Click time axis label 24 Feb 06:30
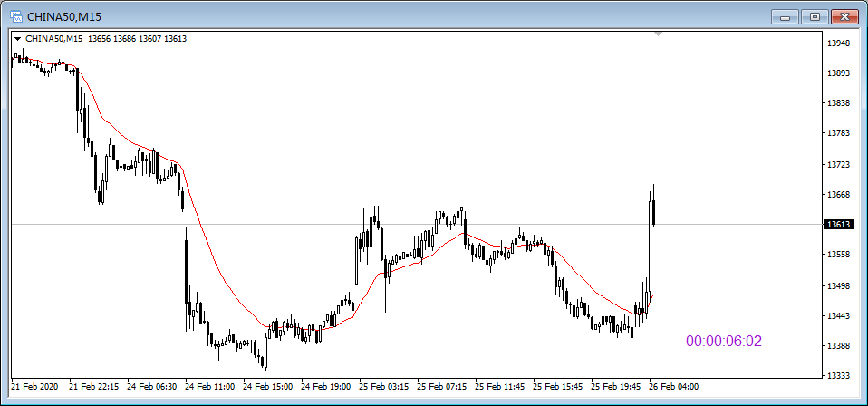The height and width of the screenshot is (406, 868). 151,386
